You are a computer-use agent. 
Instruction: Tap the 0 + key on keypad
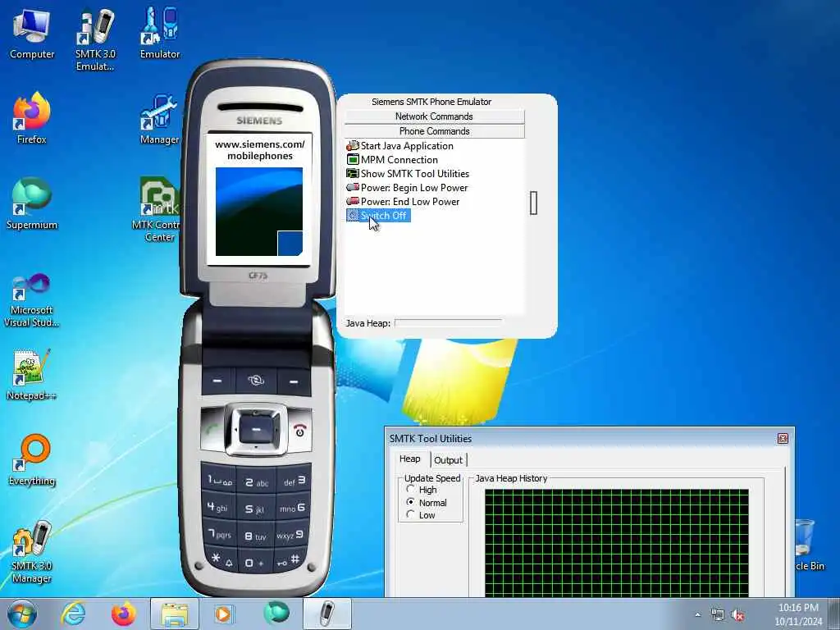coord(256,563)
